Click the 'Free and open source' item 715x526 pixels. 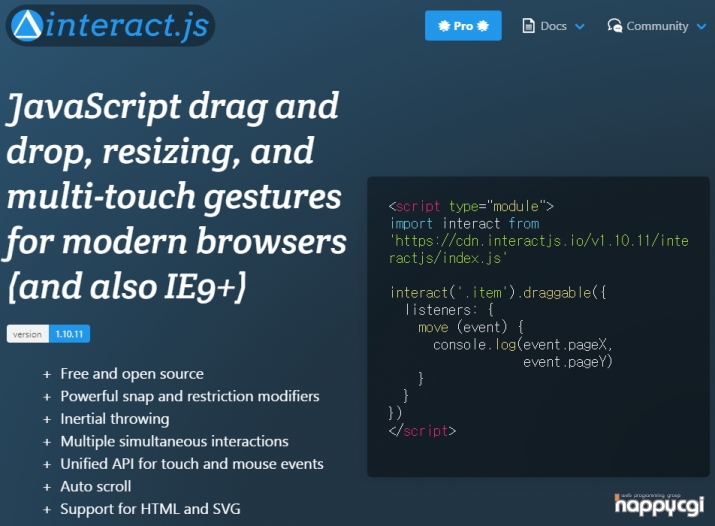[x=132, y=374]
